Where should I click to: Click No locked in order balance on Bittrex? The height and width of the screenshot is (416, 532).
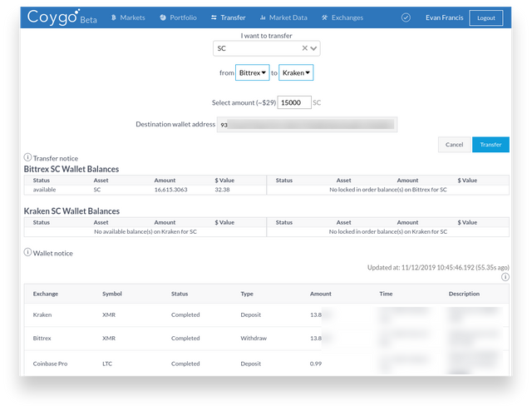point(388,190)
